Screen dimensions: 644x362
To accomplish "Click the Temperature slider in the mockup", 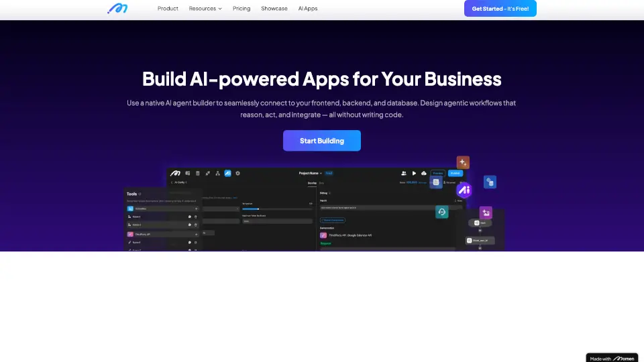I will click(x=258, y=209).
